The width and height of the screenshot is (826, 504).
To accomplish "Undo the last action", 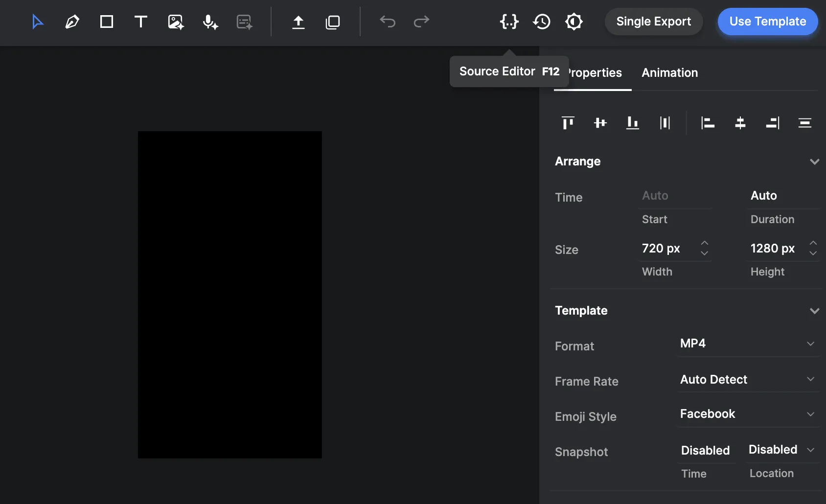I will click(x=387, y=22).
